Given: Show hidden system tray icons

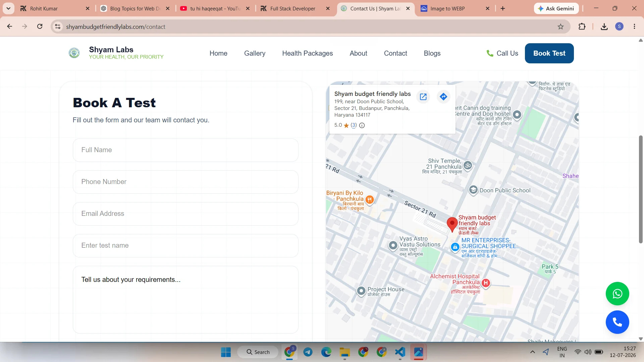Looking at the screenshot, I should tap(532, 352).
